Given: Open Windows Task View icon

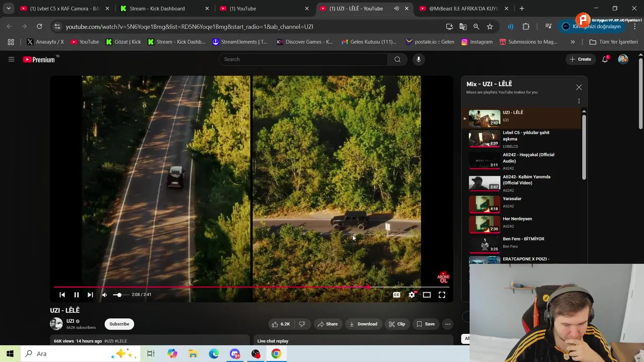Looking at the screenshot, I should coord(151,353).
